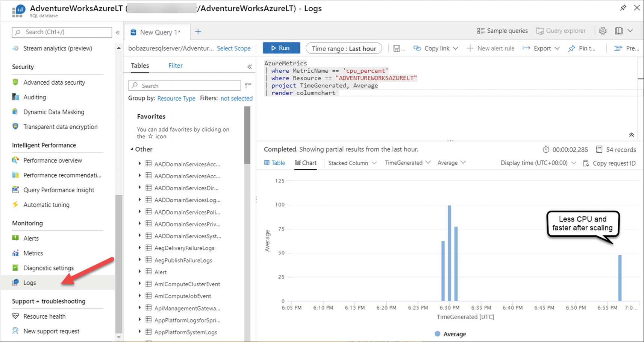Image resolution: width=644 pixels, height=342 pixels.
Task: Select the New Query 1 tab
Action: coord(157,32)
